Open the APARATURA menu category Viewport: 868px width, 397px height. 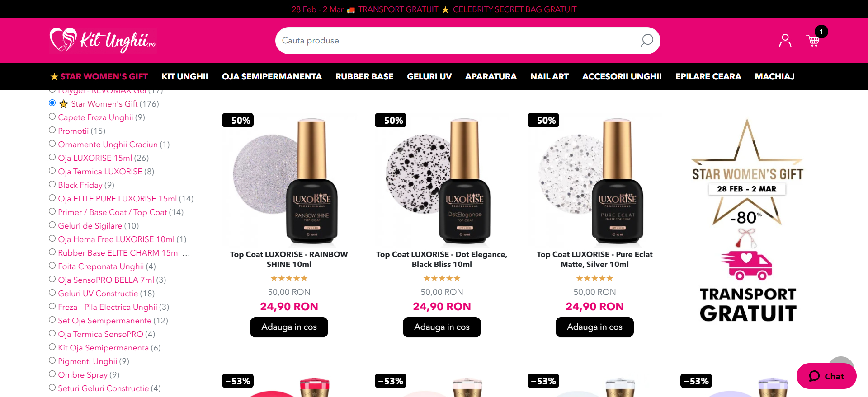click(x=491, y=77)
